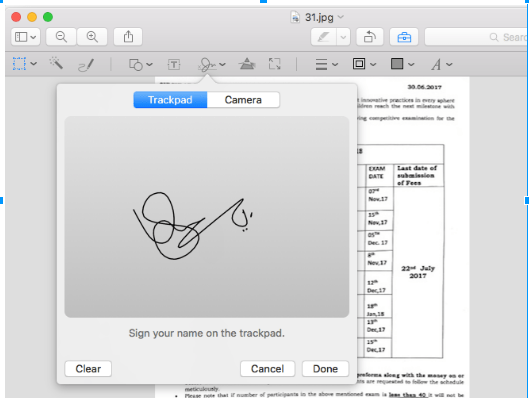Expand the Sign dropdown arrow
The image size is (529, 398).
(x=222, y=64)
